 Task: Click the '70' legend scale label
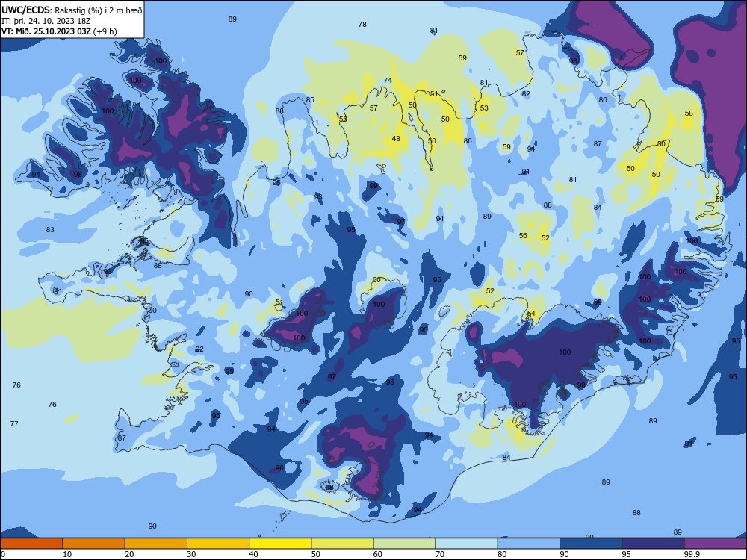pos(440,554)
